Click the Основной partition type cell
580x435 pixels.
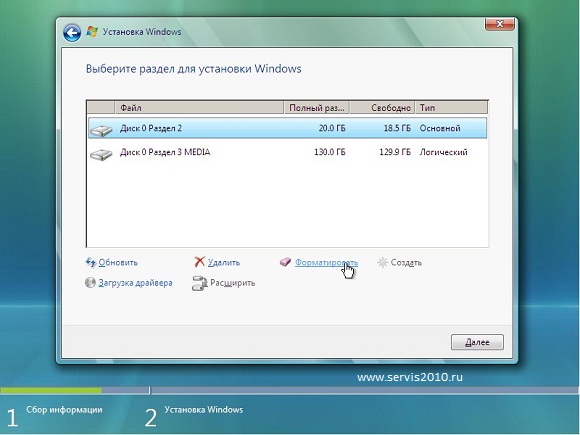(440, 128)
